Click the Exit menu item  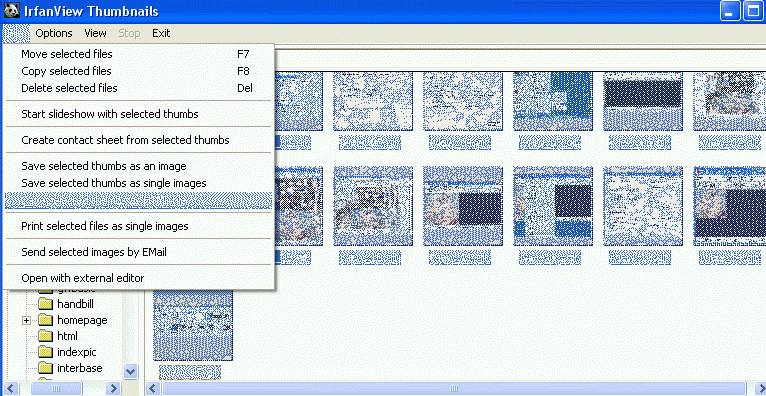click(x=161, y=33)
